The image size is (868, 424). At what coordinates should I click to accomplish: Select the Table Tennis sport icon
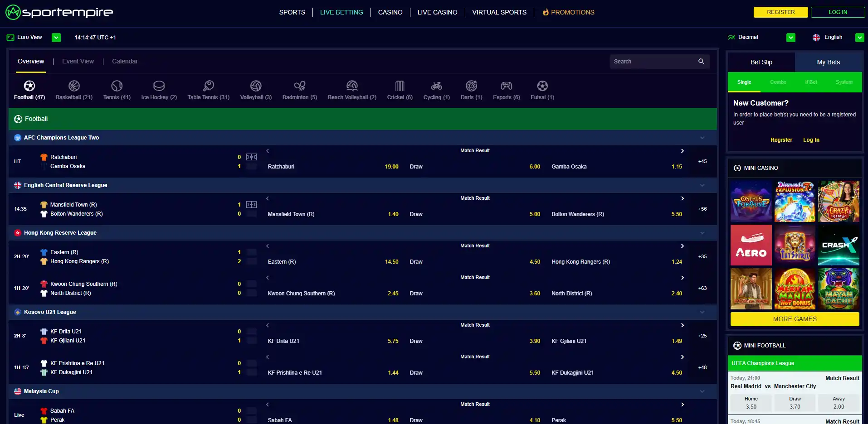point(209,86)
